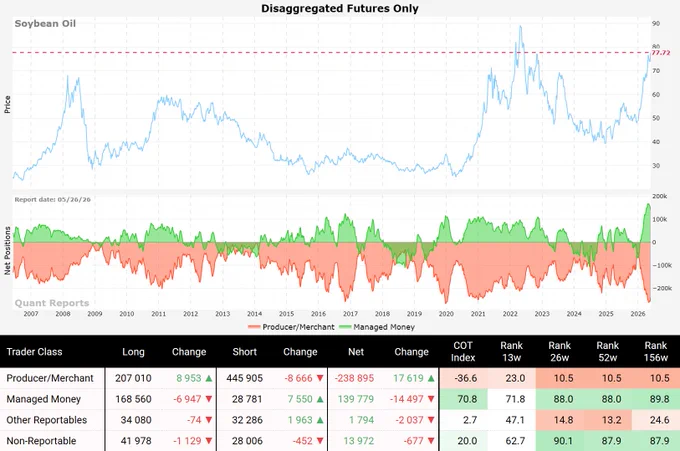Click the Other Reportables short value 32 286
This screenshot has height=451, width=680.
pos(247,420)
